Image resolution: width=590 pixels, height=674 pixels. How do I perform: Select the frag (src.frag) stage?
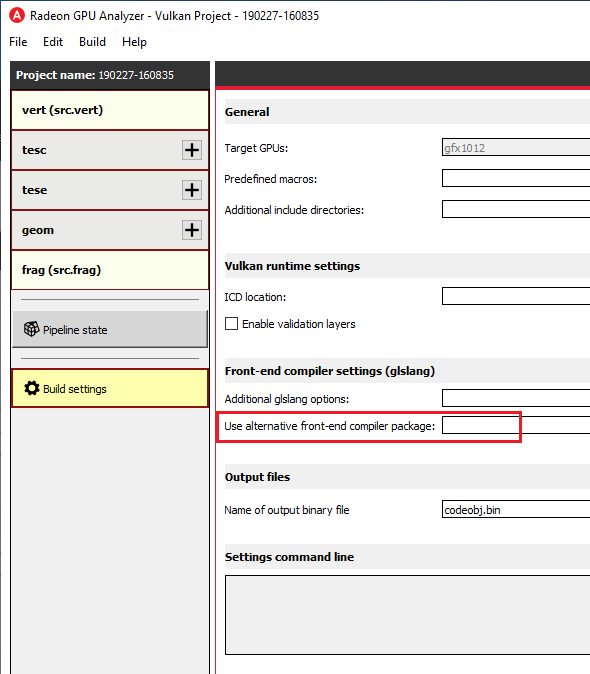coord(110,270)
